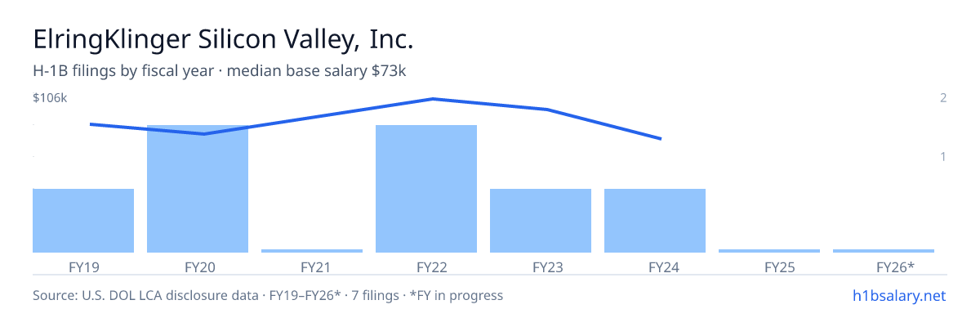The image size is (980, 327).
Task: Click the small FY21 bar
Action: (x=312, y=251)
